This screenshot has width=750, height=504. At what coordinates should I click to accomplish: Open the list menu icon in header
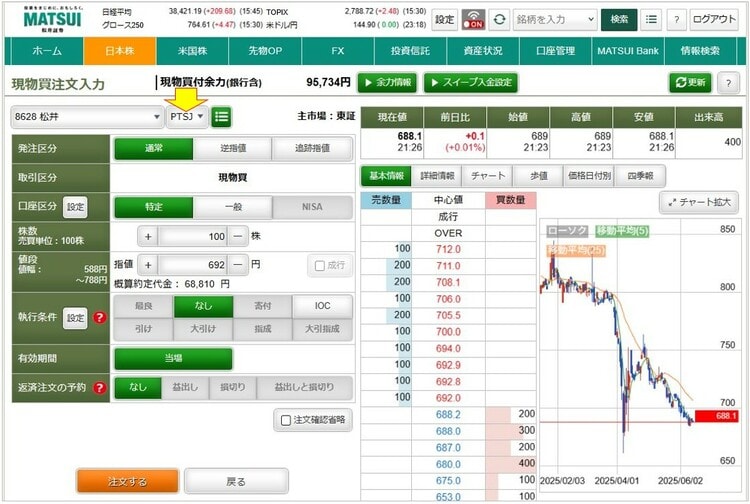point(651,20)
